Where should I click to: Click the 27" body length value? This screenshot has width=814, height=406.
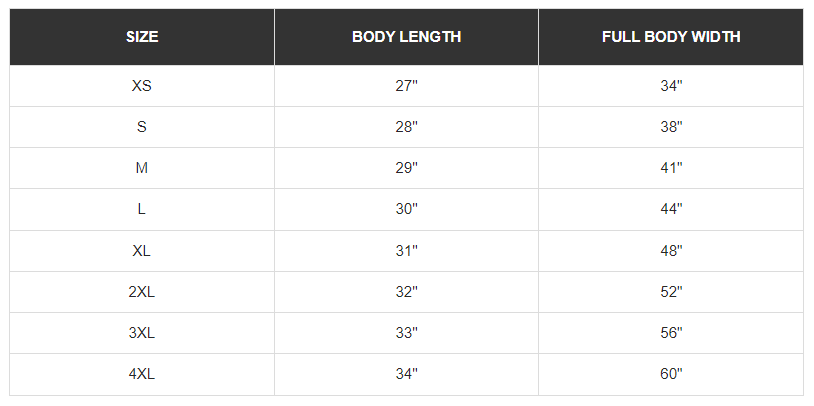pyautogui.click(x=406, y=86)
